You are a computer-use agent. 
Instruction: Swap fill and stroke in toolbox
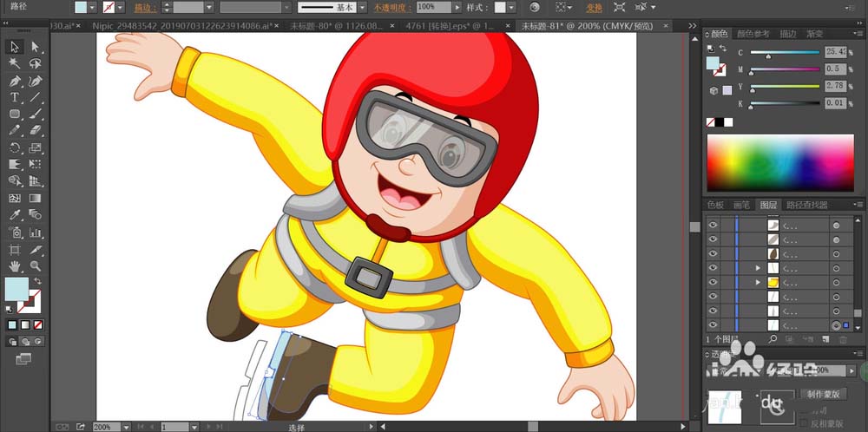tap(37, 282)
